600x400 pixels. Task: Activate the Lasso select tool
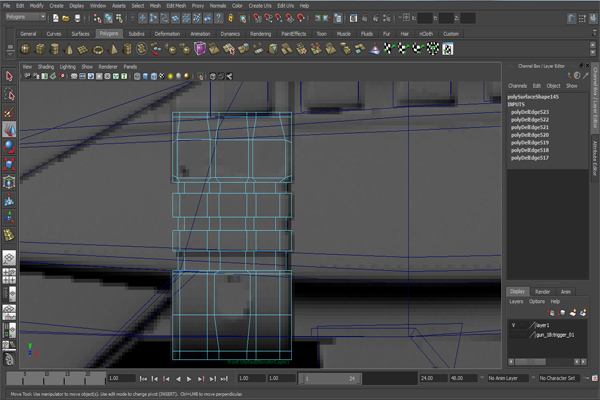tap(9, 94)
